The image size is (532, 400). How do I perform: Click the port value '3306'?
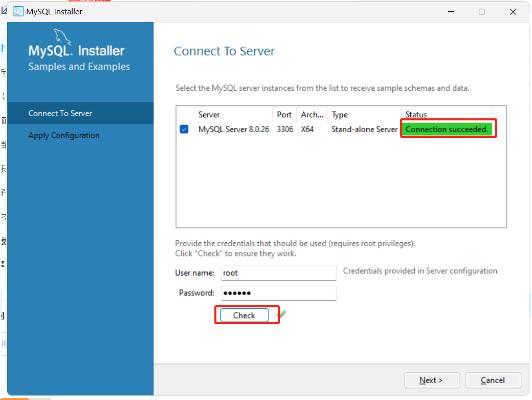click(x=285, y=130)
